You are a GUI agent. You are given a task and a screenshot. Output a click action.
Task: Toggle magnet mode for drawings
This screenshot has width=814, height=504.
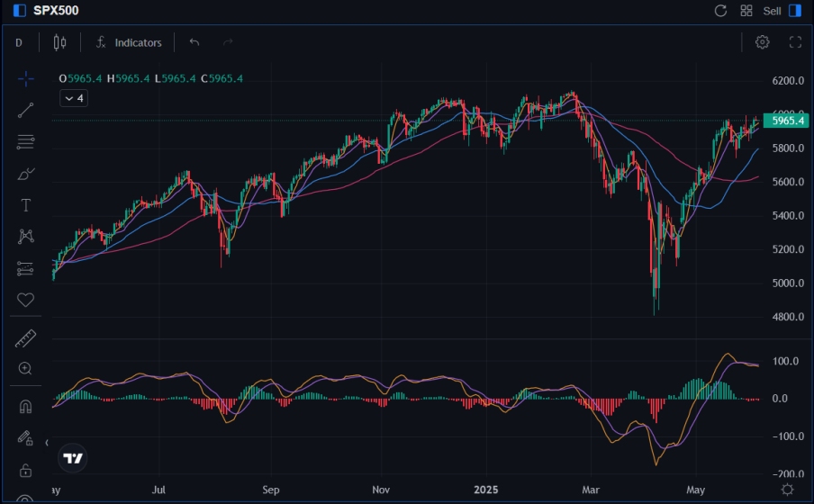[x=25, y=407]
